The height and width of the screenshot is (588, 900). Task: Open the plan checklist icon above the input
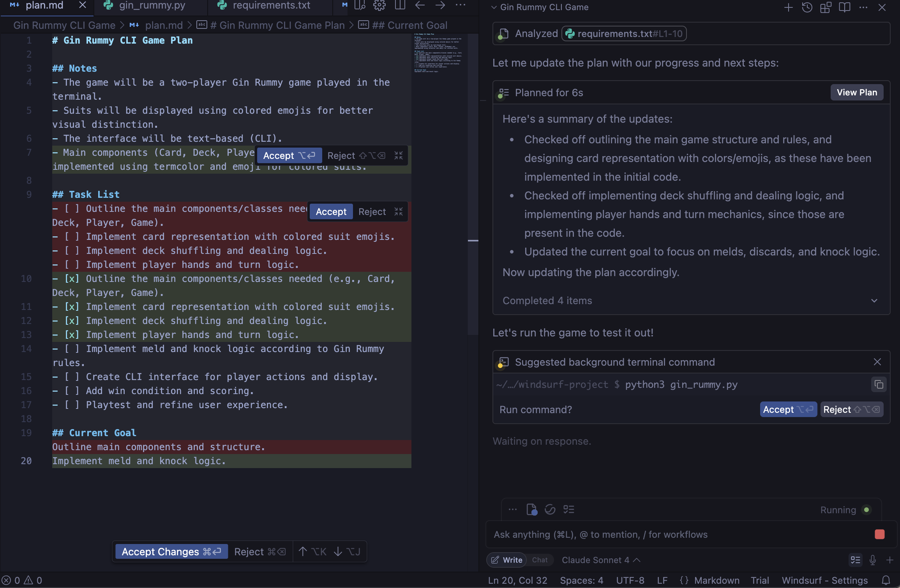click(569, 510)
